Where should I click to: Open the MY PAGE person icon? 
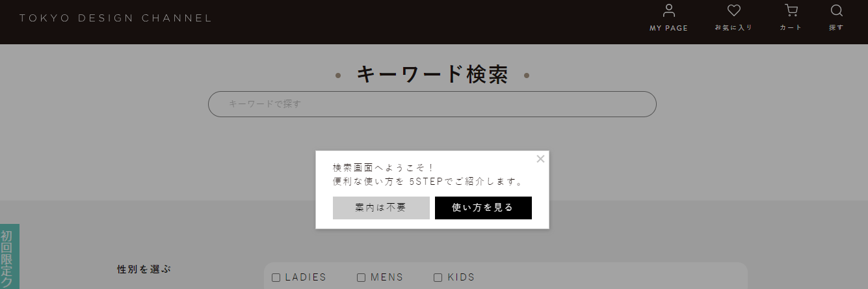[x=669, y=10]
